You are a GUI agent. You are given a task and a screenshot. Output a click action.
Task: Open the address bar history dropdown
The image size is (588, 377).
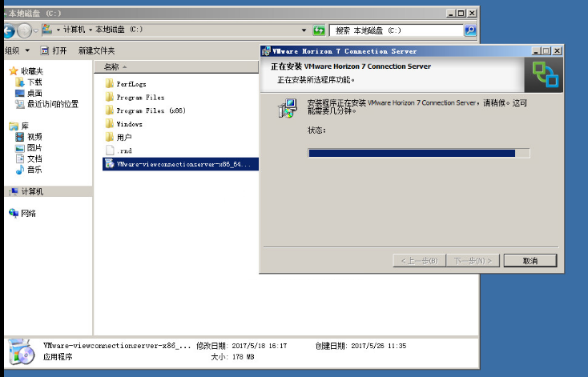[x=304, y=30]
